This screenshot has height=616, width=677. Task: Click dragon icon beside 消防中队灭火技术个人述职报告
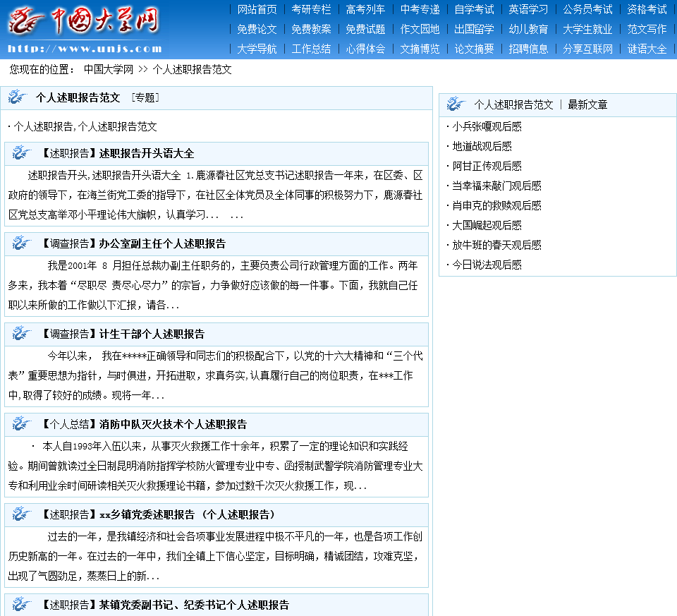pos(22,424)
